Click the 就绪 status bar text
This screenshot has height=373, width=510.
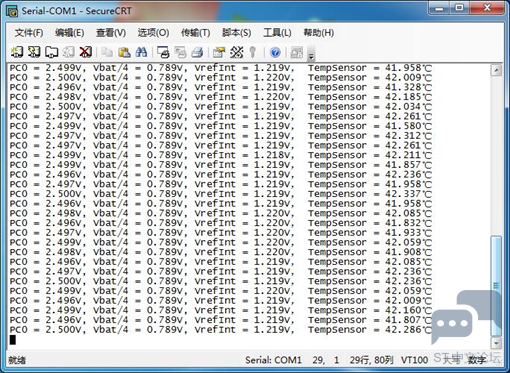tap(17, 360)
